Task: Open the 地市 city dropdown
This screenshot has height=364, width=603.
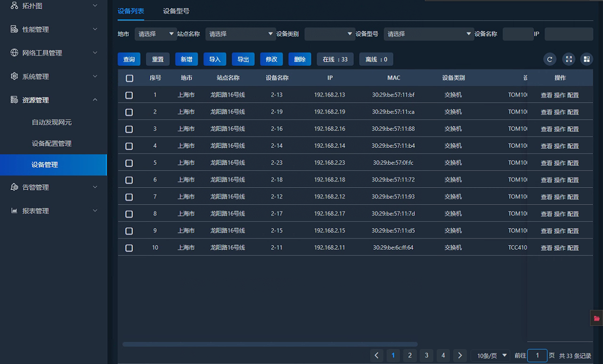Action: pos(156,34)
